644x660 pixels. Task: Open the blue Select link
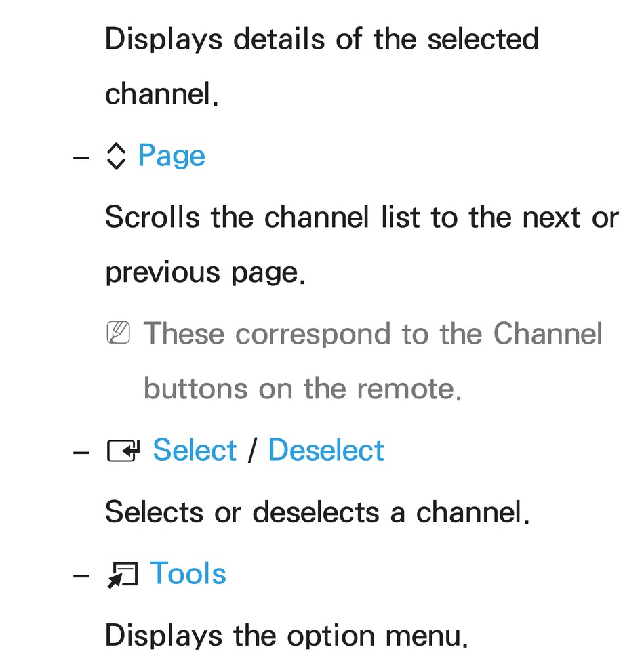195,451
